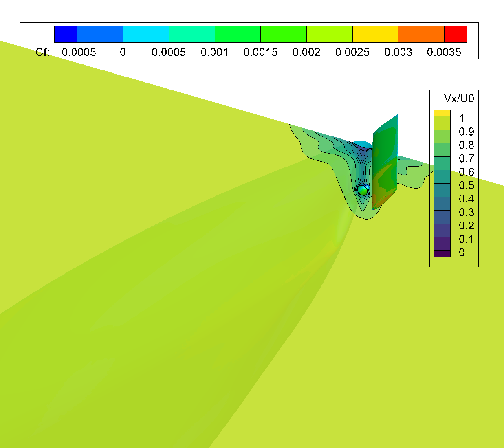Click the 'Vx/U0' legend title

coord(459,99)
